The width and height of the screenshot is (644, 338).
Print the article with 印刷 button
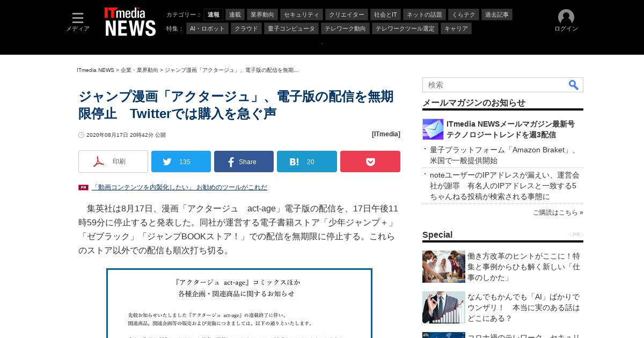pos(113,161)
